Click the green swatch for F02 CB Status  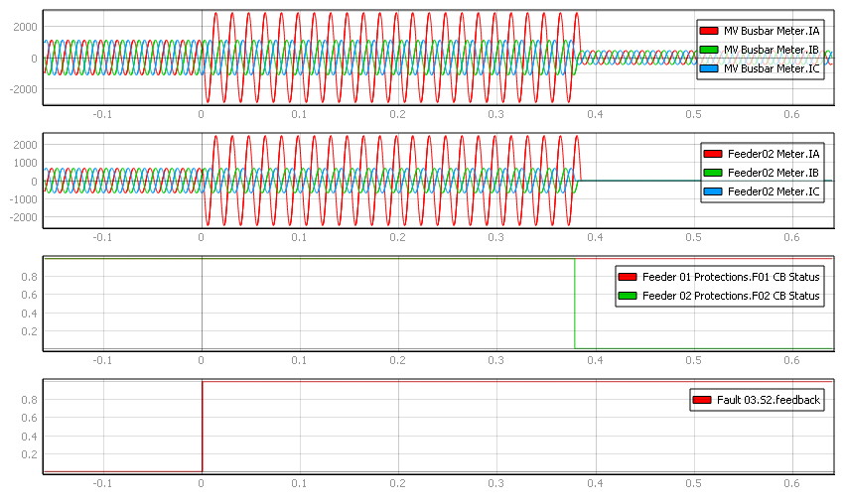[628, 296]
